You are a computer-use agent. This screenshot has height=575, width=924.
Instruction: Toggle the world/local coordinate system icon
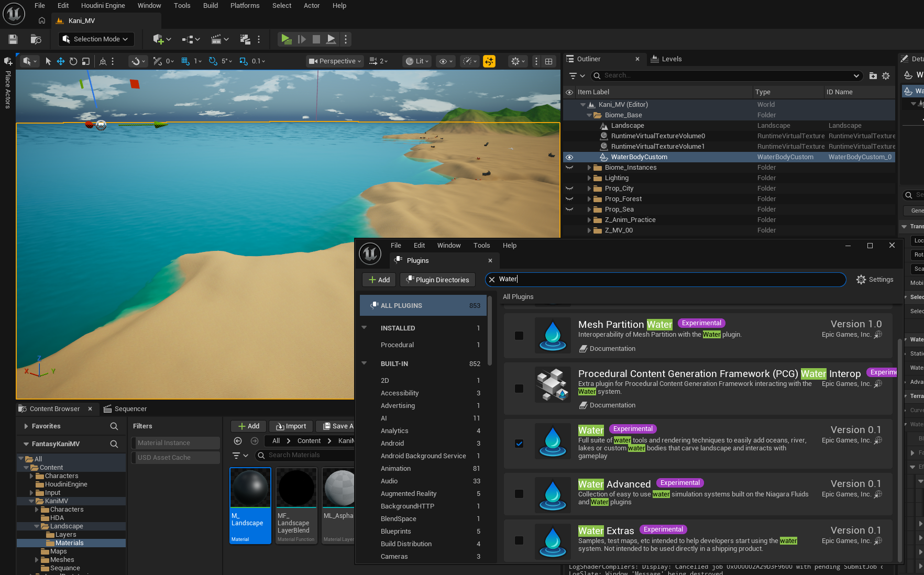tap(103, 61)
